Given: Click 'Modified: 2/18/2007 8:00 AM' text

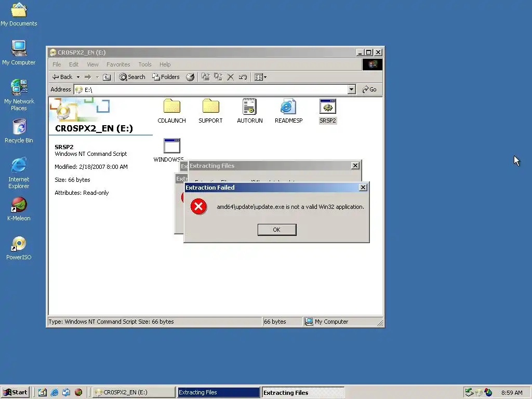Looking at the screenshot, I should click(91, 167).
